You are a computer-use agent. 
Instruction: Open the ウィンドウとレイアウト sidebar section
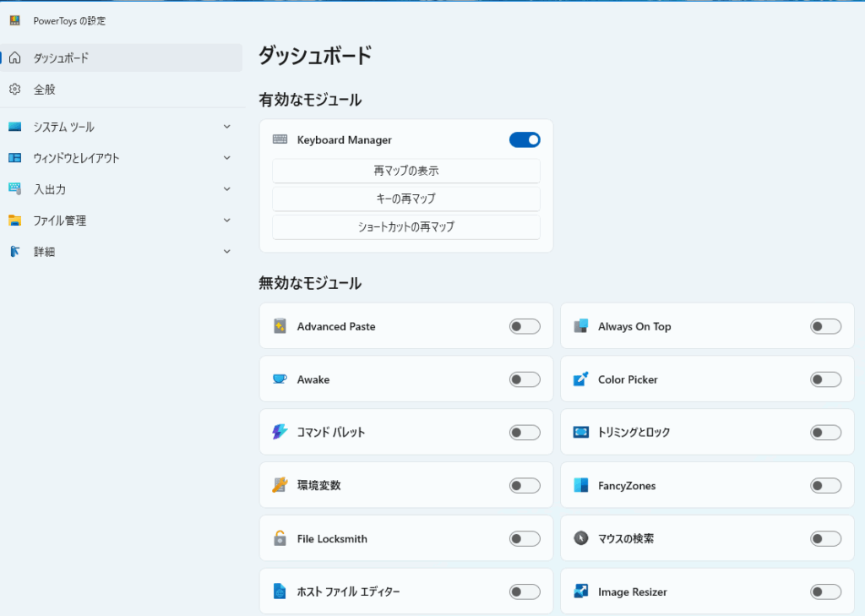[x=122, y=158]
